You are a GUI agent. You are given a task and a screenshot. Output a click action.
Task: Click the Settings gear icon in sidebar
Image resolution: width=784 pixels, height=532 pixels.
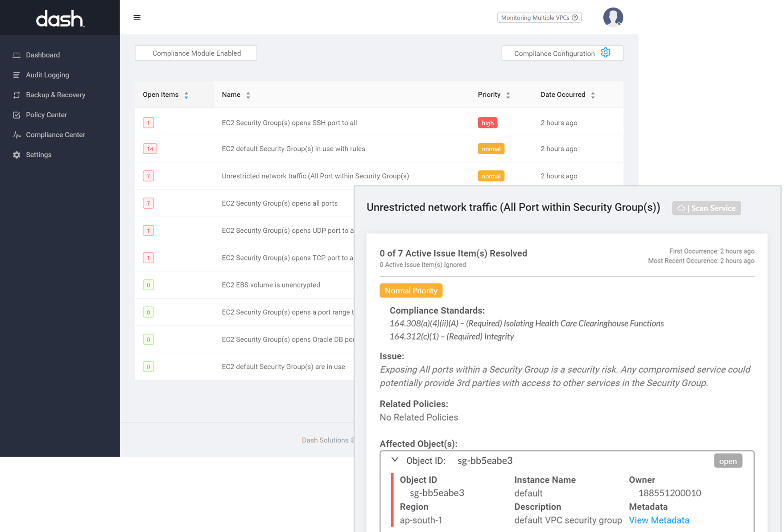(x=17, y=155)
